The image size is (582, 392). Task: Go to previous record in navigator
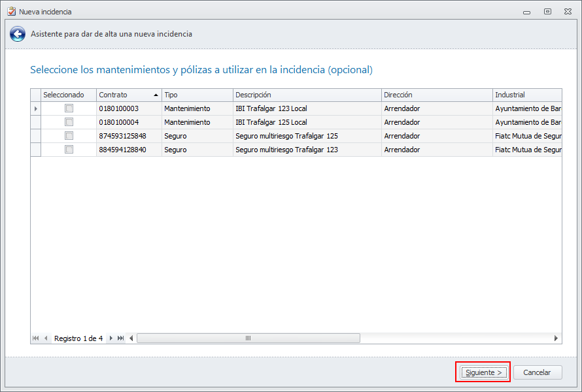click(x=46, y=338)
